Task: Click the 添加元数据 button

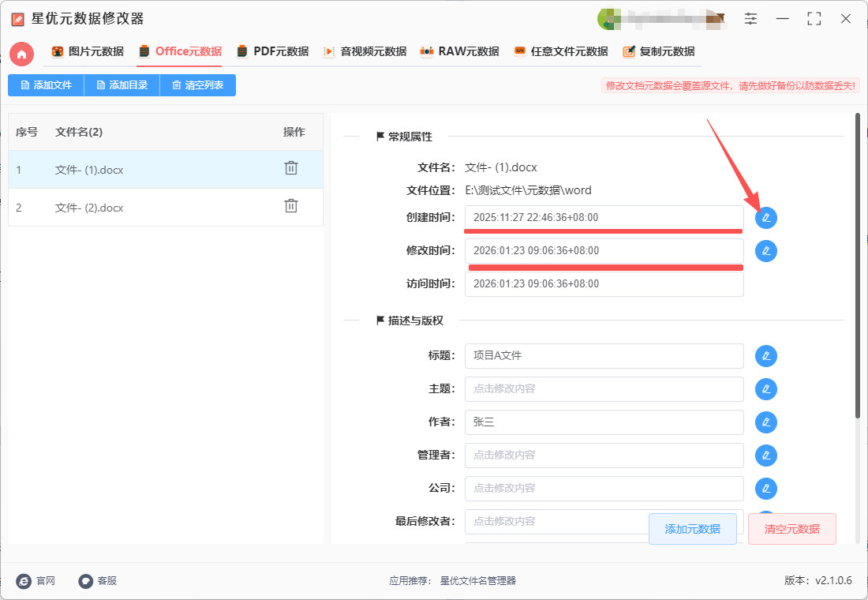Action: [693, 529]
